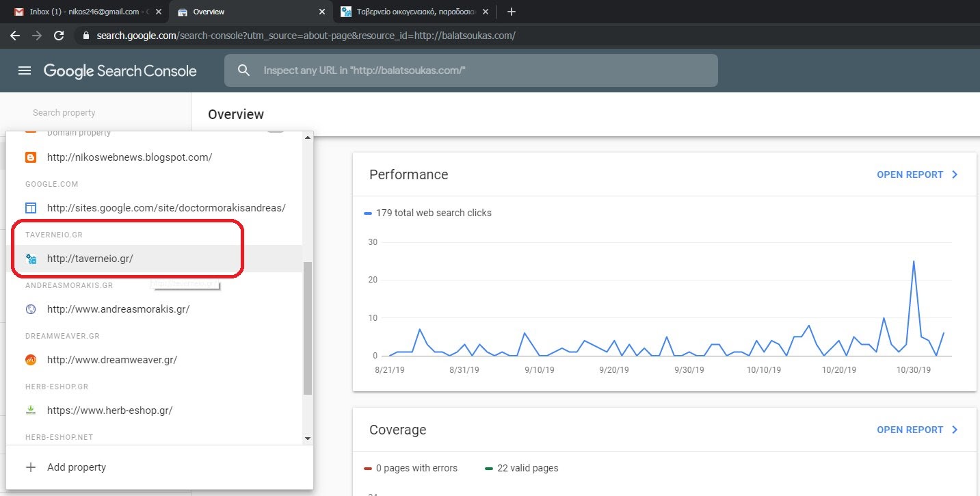This screenshot has height=496, width=980.
Task: Click the search magnifier icon
Action: (244, 70)
